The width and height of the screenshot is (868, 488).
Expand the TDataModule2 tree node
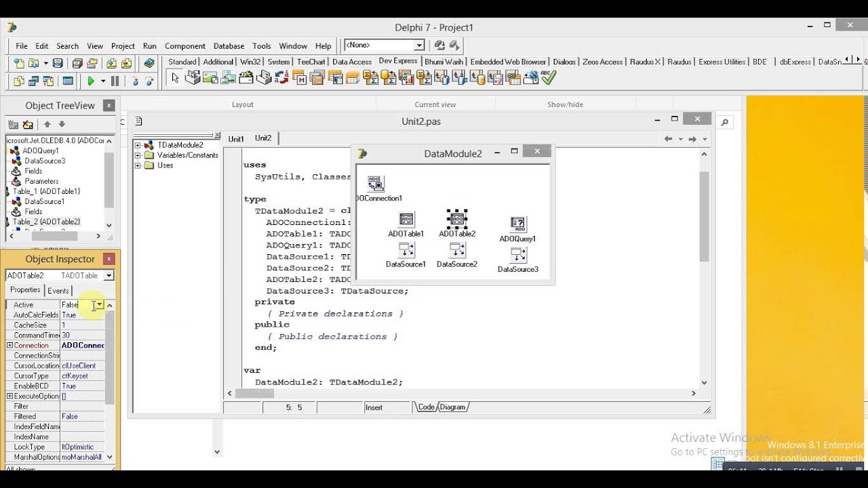coord(138,145)
